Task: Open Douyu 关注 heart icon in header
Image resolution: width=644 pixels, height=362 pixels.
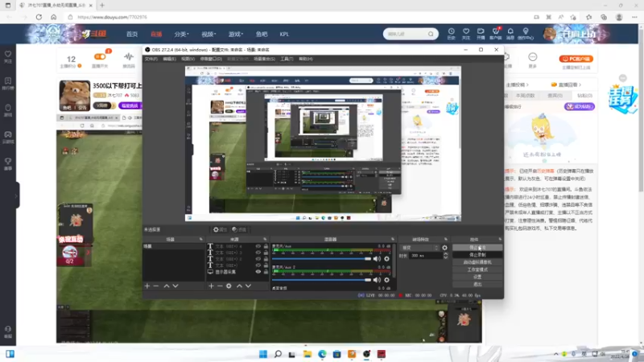Action: [466, 33]
